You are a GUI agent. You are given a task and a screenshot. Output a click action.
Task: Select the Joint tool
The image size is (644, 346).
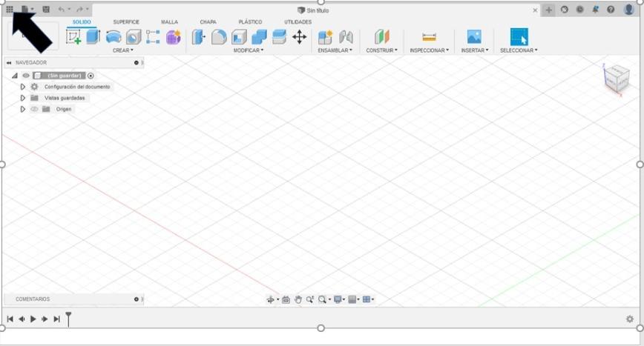(346, 37)
